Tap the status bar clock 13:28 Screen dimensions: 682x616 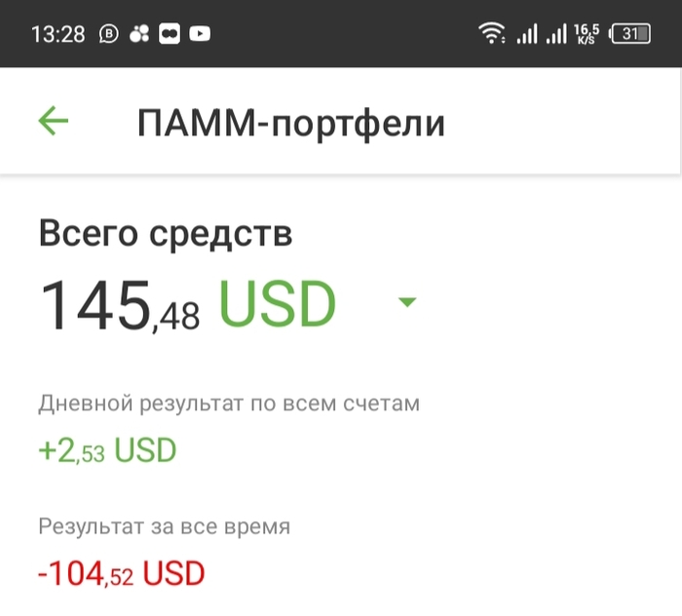point(58,34)
